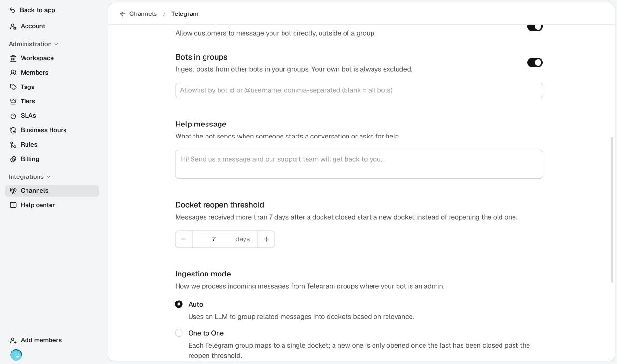The height and width of the screenshot is (364, 617).
Task: Click the Rules branch icon
Action: pyautogui.click(x=13, y=145)
